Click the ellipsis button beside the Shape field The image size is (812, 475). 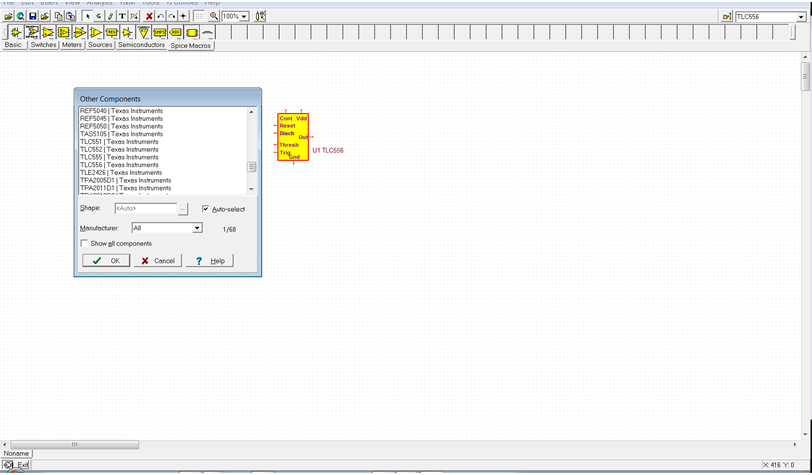(183, 209)
